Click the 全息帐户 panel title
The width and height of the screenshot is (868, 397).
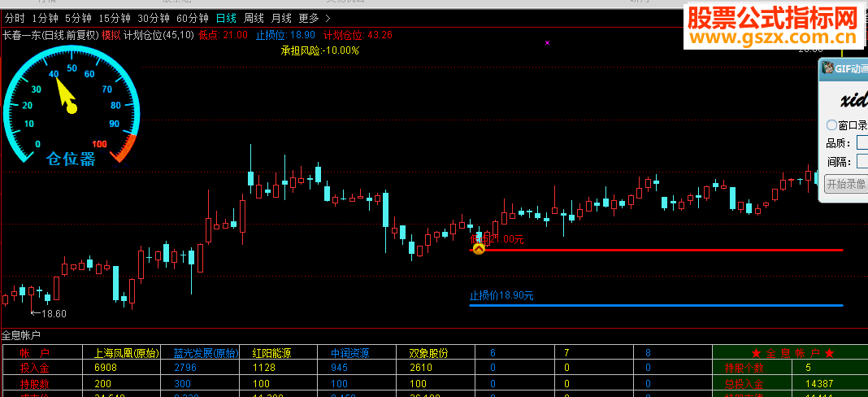pyautogui.click(x=21, y=335)
